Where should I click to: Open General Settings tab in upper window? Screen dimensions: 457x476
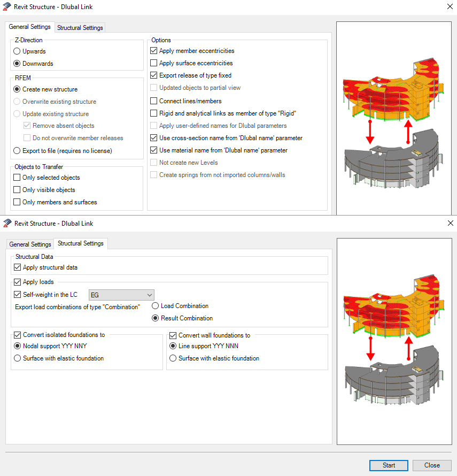(30, 27)
